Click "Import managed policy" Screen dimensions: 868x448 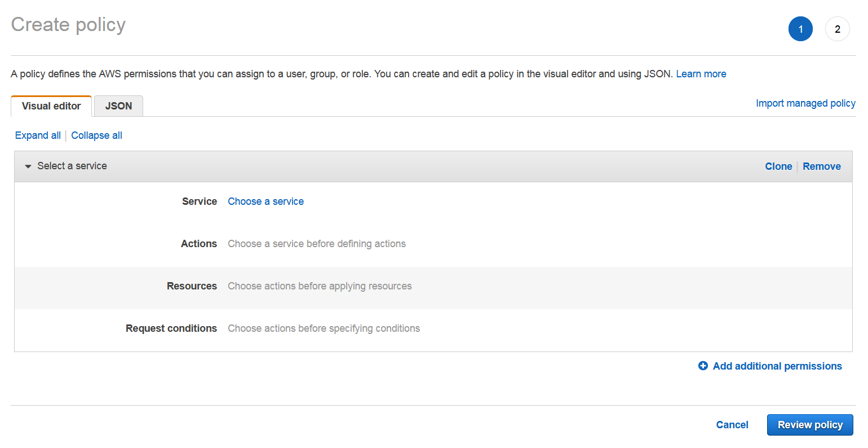click(805, 103)
